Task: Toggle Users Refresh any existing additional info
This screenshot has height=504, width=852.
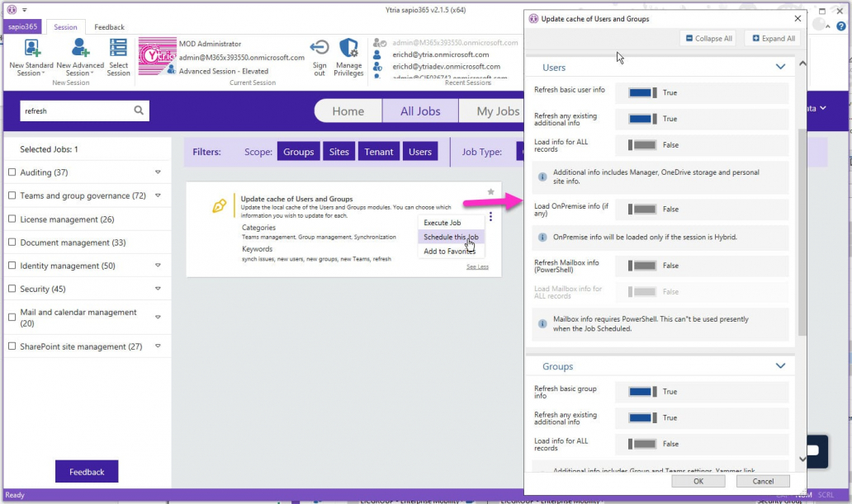Action: click(642, 119)
